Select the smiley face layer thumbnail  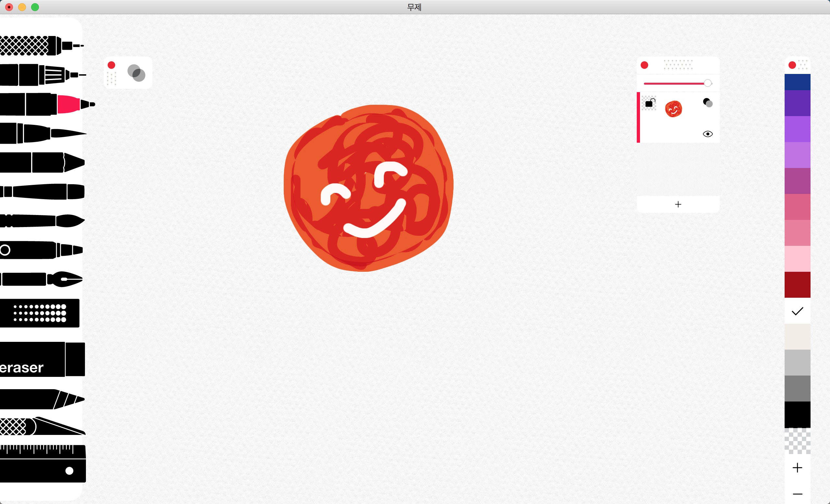click(x=673, y=109)
